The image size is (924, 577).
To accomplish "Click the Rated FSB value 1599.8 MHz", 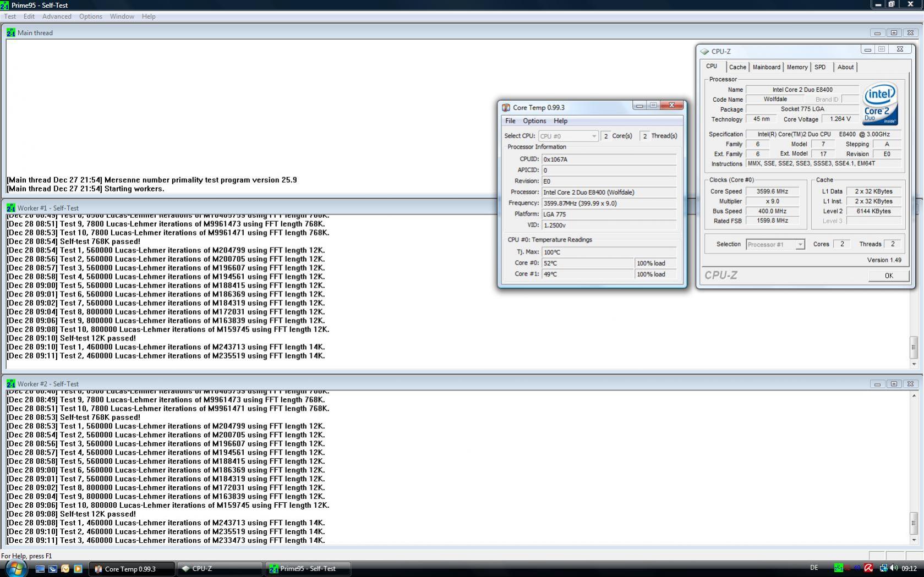I will tap(772, 221).
